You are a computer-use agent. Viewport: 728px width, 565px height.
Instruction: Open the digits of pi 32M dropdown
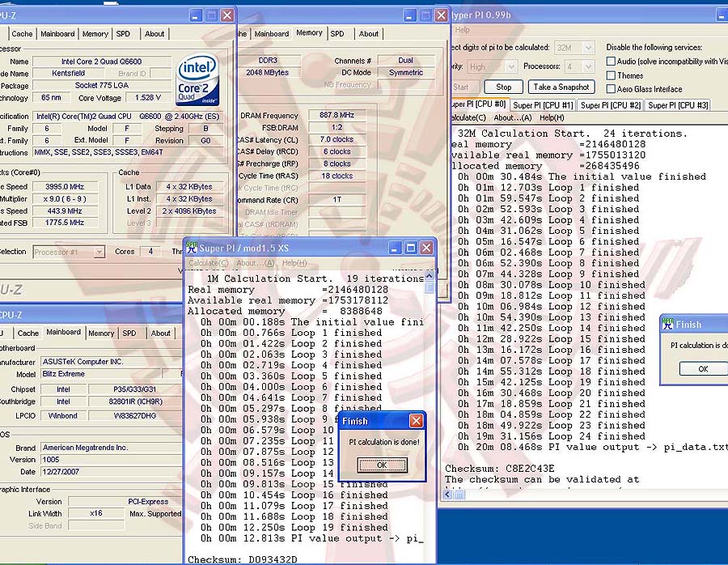pos(588,48)
